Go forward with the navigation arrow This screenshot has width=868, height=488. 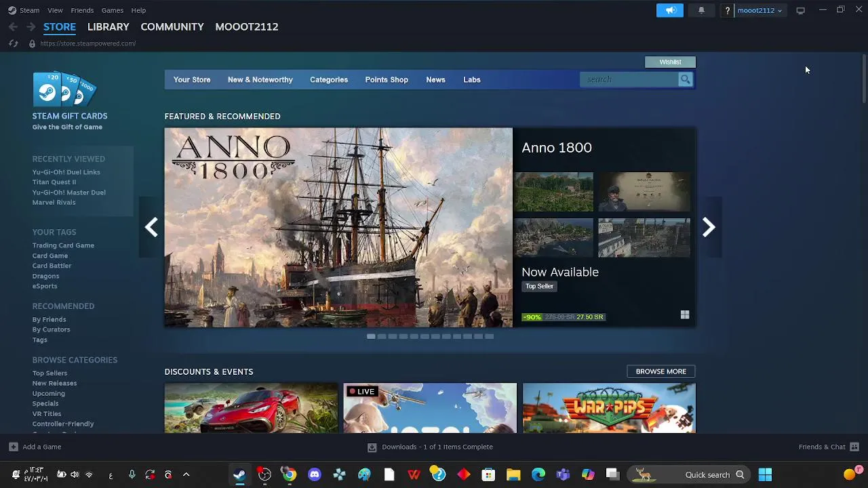coord(31,26)
